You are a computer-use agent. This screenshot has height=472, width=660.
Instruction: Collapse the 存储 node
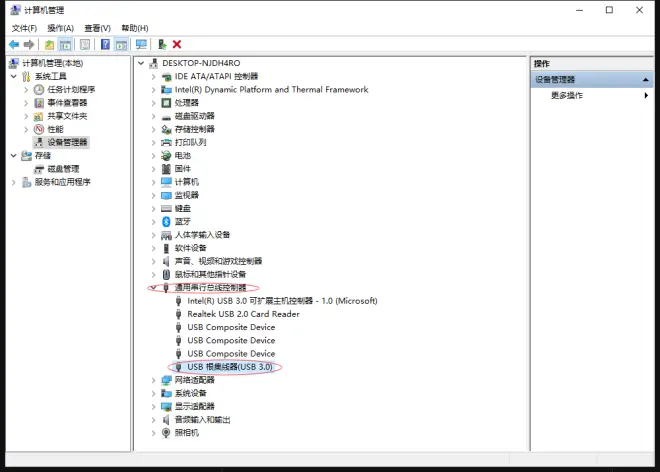[x=13, y=156]
